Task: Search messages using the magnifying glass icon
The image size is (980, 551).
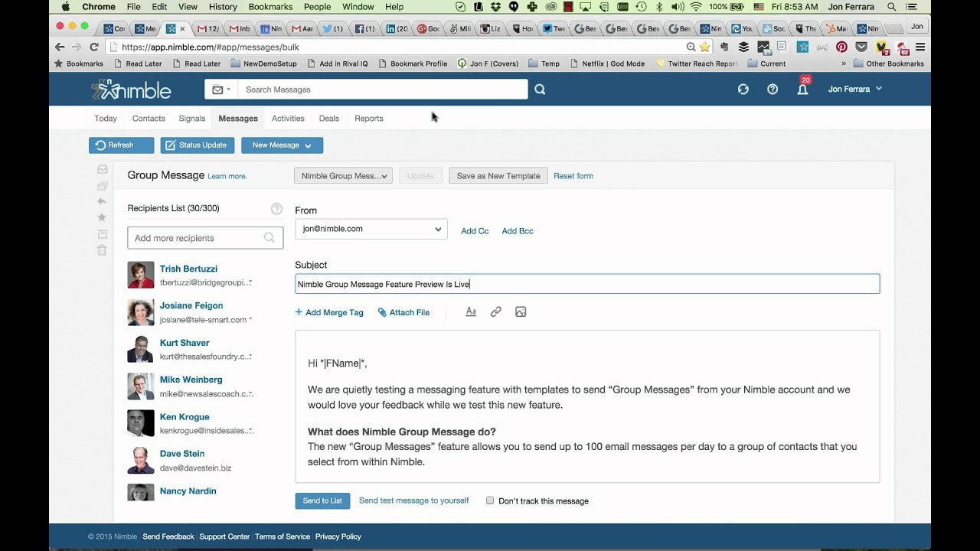Action: [540, 90]
